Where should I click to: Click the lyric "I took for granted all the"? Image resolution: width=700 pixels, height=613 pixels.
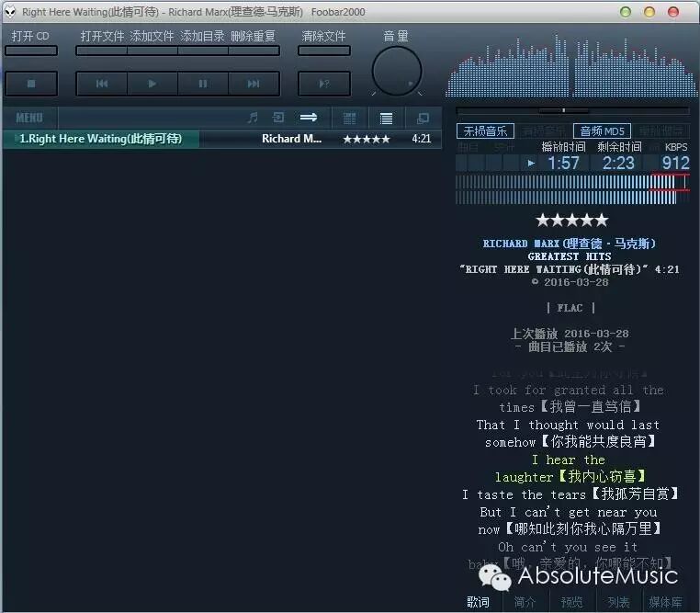pyautogui.click(x=569, y=391)
